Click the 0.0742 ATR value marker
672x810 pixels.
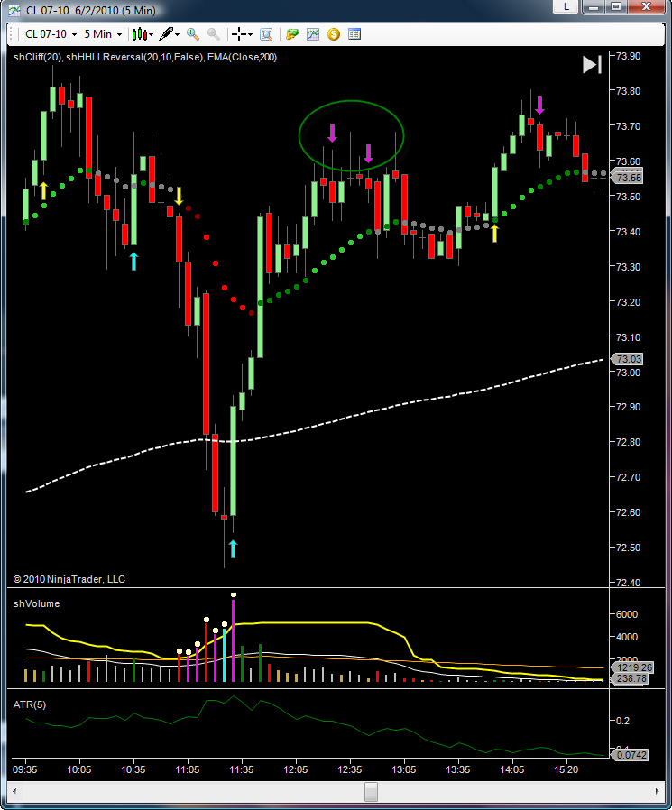631,755
